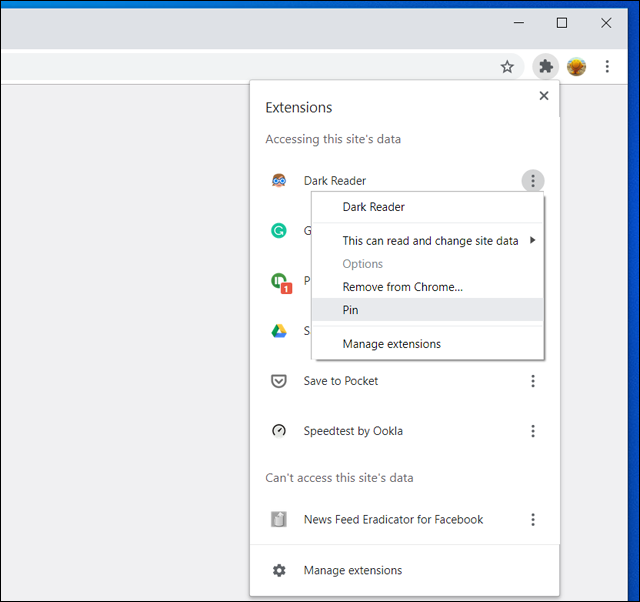Maximize the Chrome window
The image size is (640, 602).
(x=562, y=23)
